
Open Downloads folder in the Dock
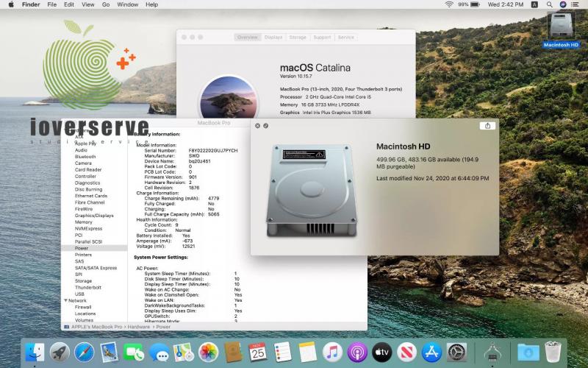tap(528, 353)
